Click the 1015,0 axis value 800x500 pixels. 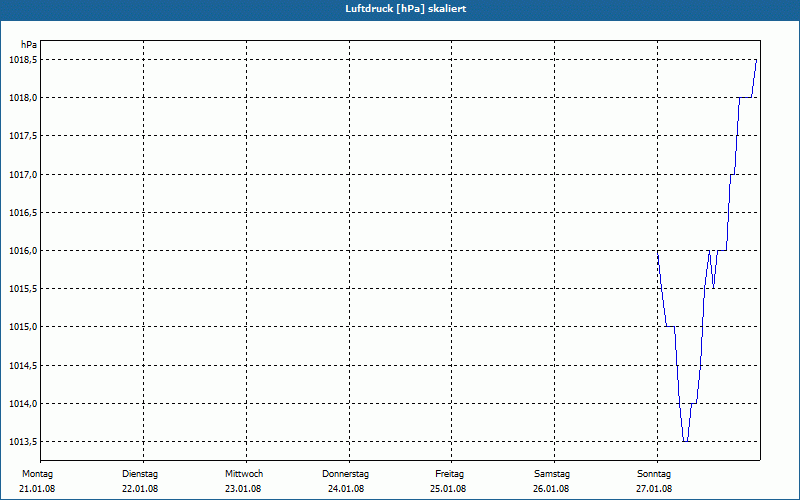[x=23, y=327]
